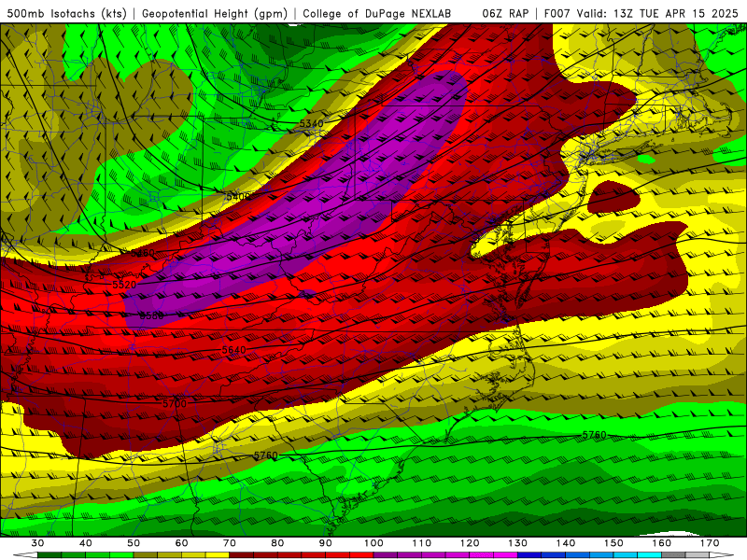Click the 90 value on the color scale
The width and height of the screenshot is (747, 560).
[x=326, y=543]
